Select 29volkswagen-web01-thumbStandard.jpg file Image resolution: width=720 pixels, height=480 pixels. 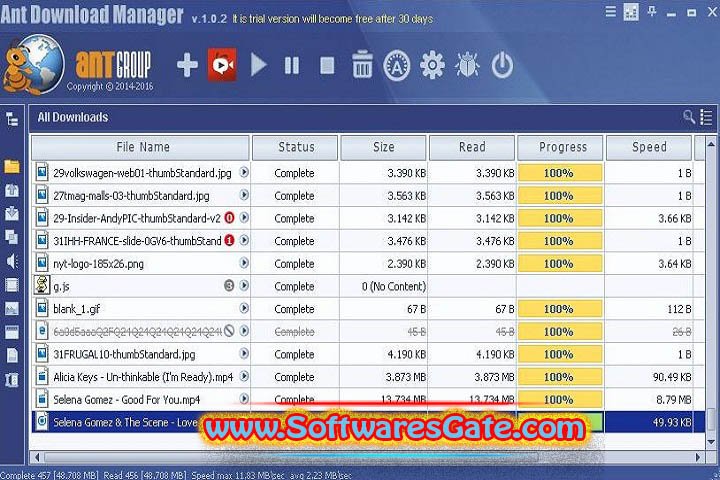click(x=142, y=173)
